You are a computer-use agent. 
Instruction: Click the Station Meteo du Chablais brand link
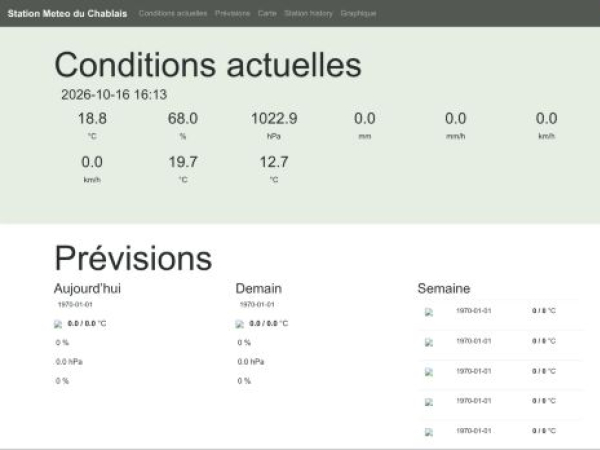[67, 13]
